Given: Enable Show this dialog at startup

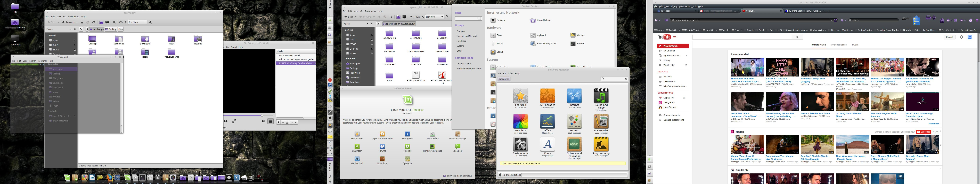Looking at the screenshot, I should 444,176.
